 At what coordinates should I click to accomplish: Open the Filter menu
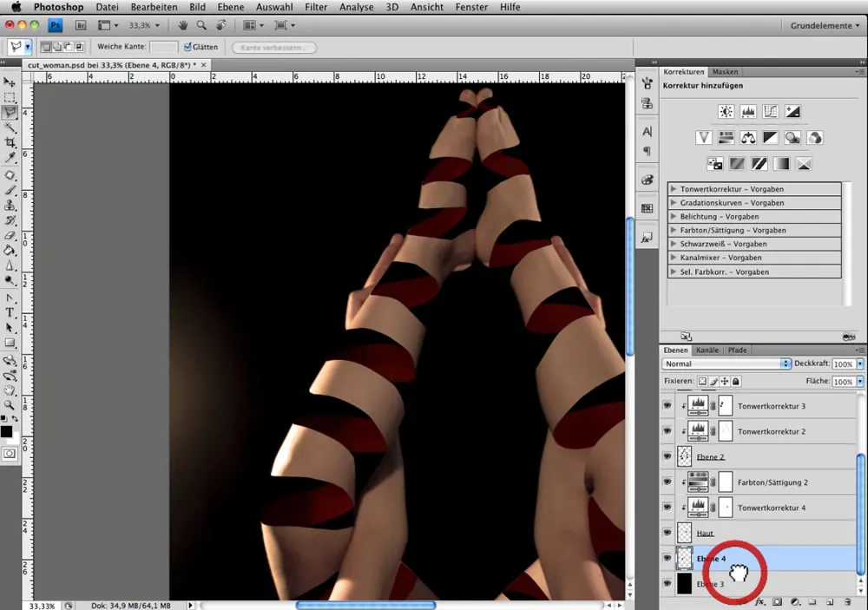[316, 7]
